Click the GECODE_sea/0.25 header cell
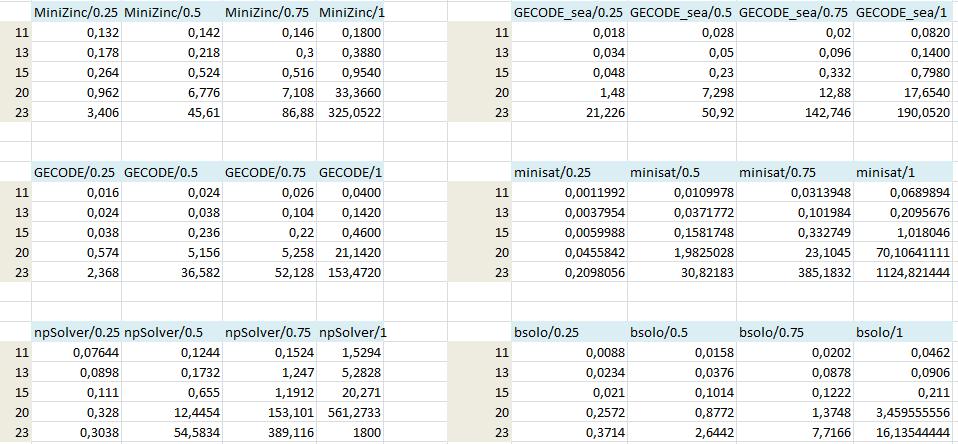 569,12
